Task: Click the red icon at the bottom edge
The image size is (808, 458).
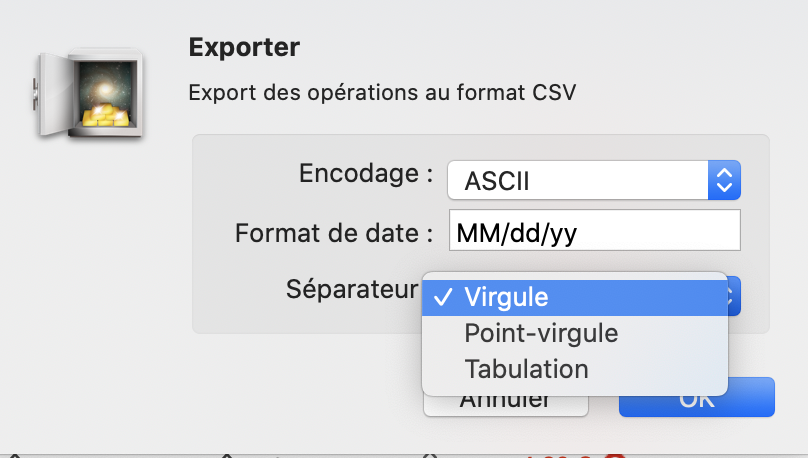Action: tap(615, 455)
